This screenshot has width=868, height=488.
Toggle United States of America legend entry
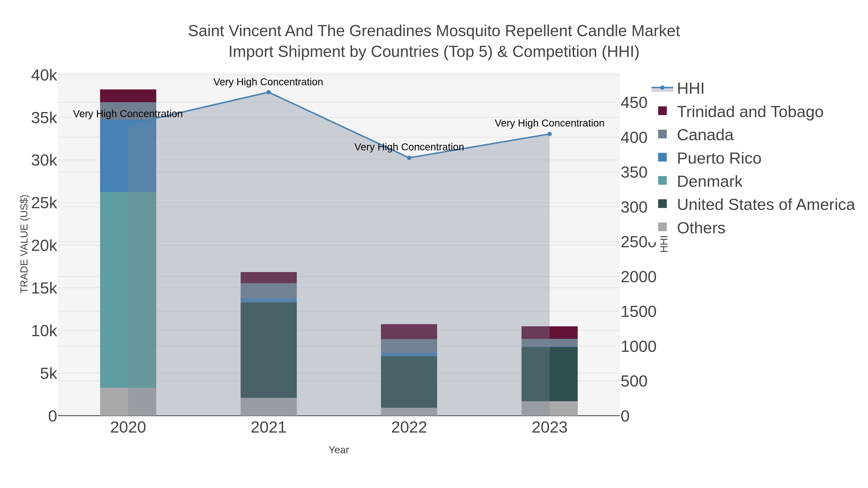click(756, 205)
